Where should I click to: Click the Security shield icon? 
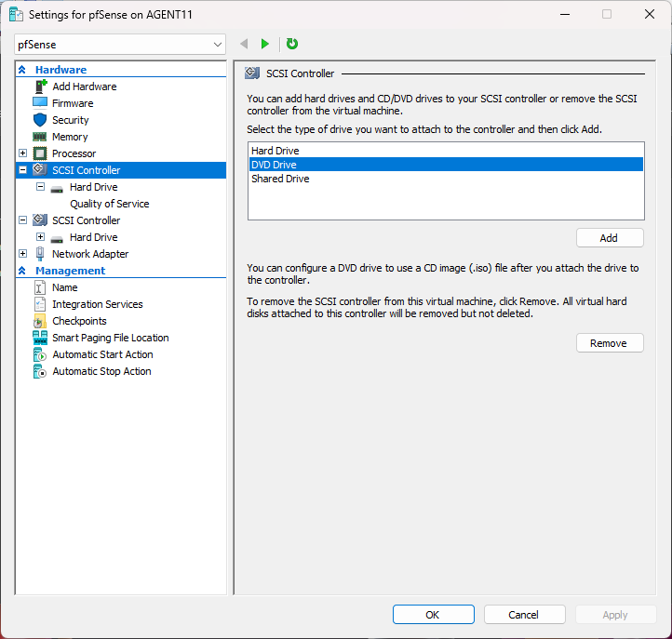40,120
